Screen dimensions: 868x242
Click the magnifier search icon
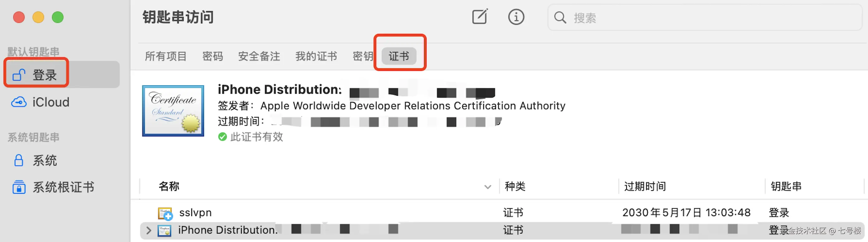pos(560,17)
